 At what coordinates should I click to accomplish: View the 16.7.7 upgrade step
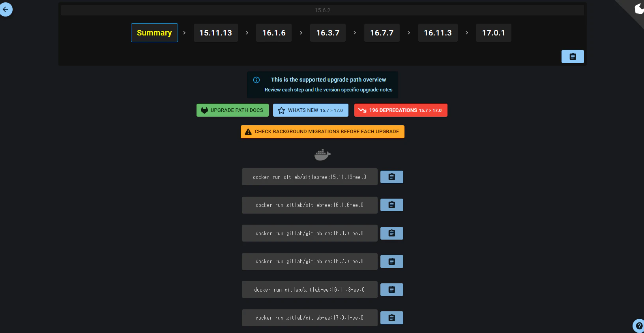382,33
